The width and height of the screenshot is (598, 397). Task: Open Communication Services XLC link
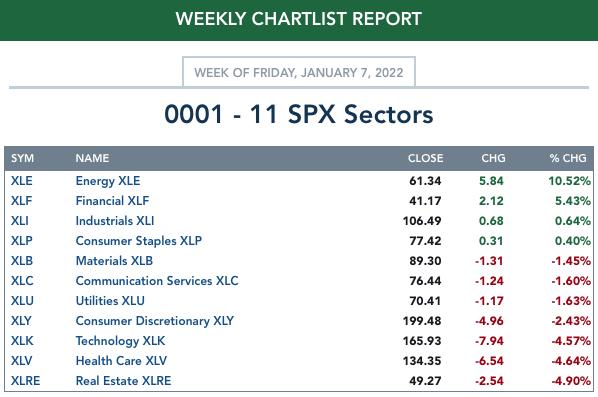pyautogui.click(x=157, y=281)
